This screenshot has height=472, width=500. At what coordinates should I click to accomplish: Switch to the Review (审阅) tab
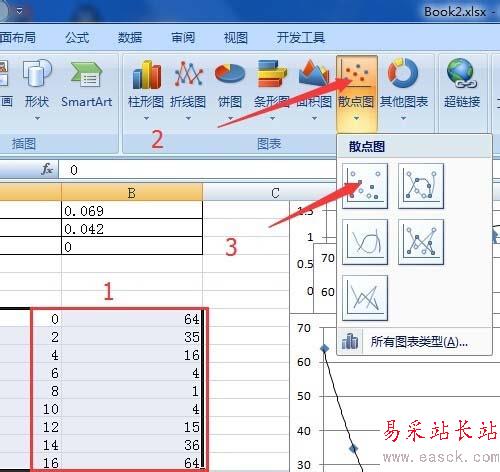(183, 37)
